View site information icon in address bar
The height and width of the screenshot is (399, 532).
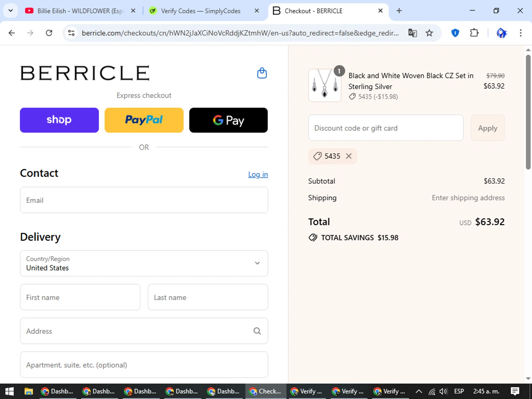71,33
